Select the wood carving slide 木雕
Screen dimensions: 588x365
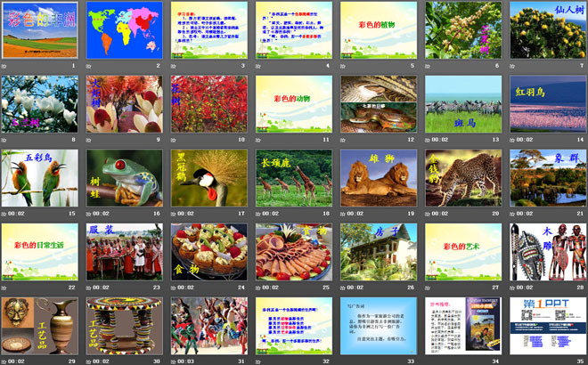coord(547,251)
